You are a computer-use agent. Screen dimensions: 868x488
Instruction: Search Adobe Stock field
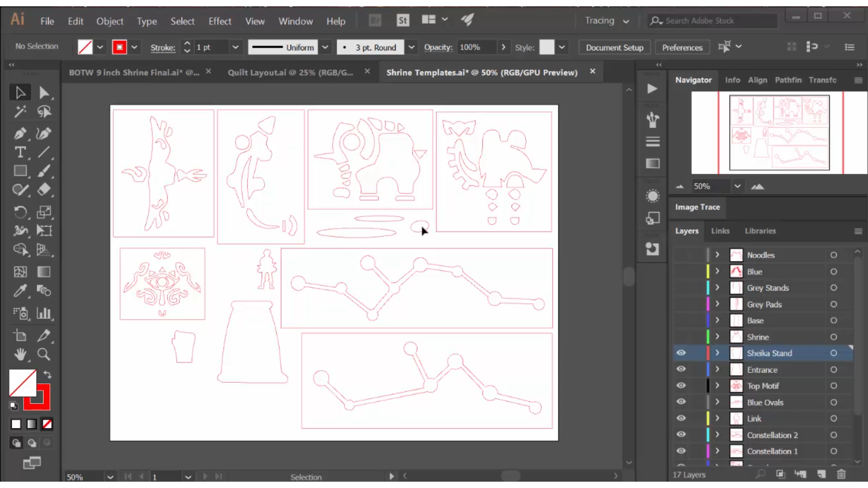713,21
